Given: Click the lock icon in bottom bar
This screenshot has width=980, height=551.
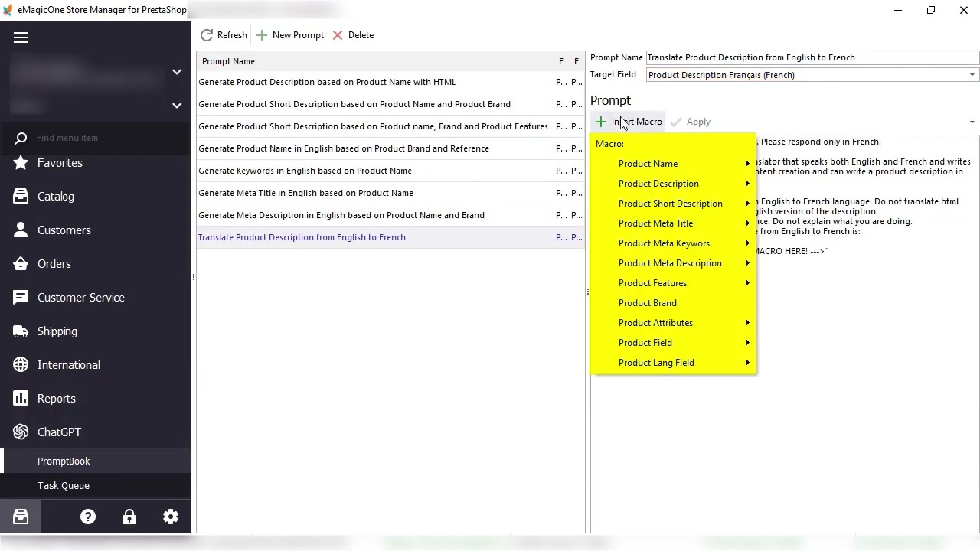Looking at the screenshot, I should coord(129,517).
